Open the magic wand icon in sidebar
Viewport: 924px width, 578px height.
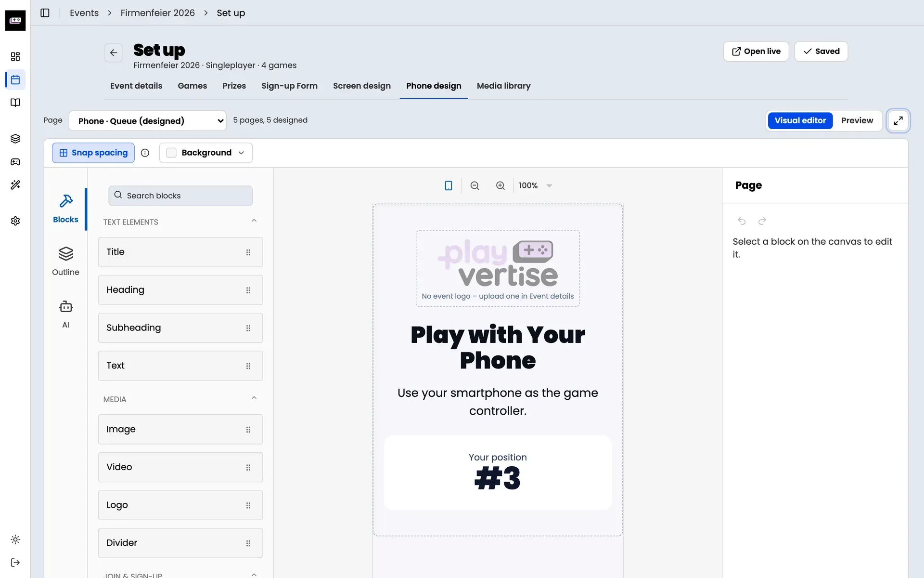pos(15,185)
